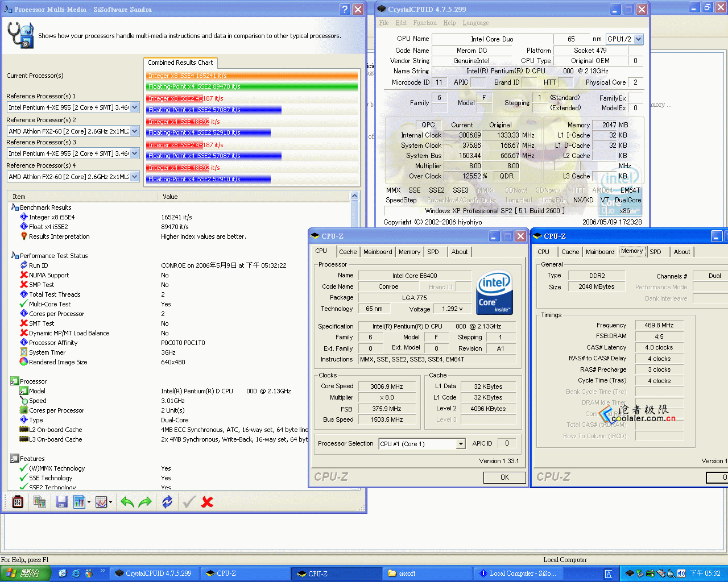
Task: Save results with the floppy disk icon
Action: pos(61,502)
